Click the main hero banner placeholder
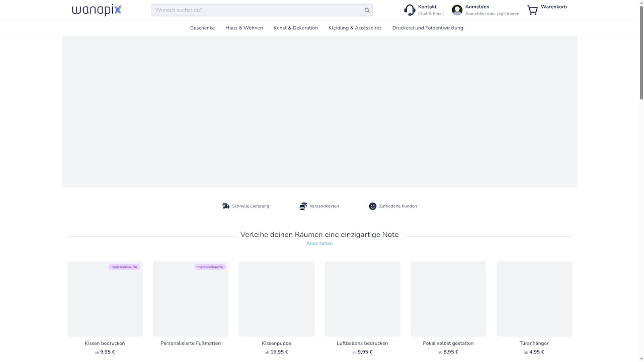The image size is (644, 362). (x=319, y=112)
